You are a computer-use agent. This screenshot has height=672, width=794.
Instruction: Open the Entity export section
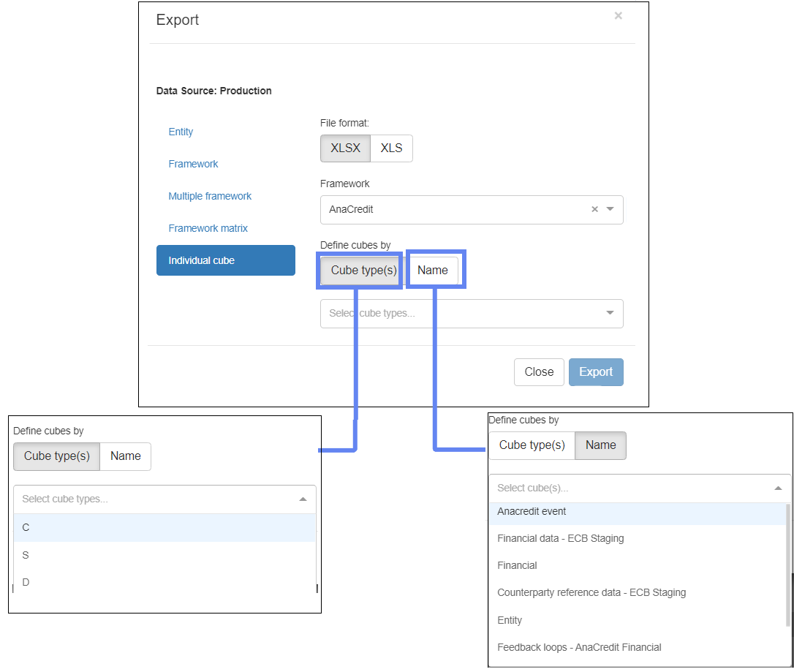pyautogui.click(x=181, y=132)
